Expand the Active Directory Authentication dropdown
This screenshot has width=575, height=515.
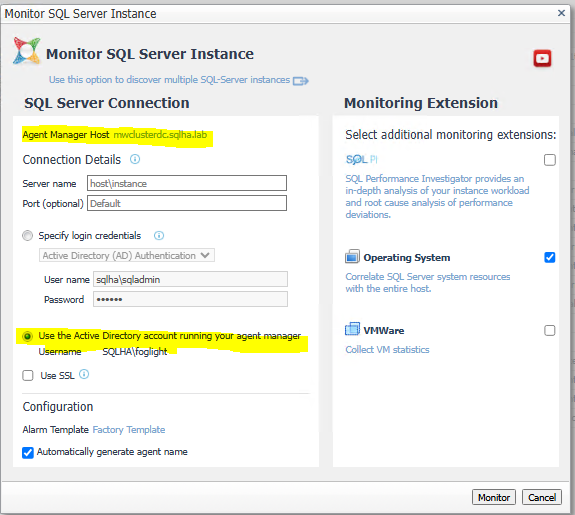pos(127,255)
